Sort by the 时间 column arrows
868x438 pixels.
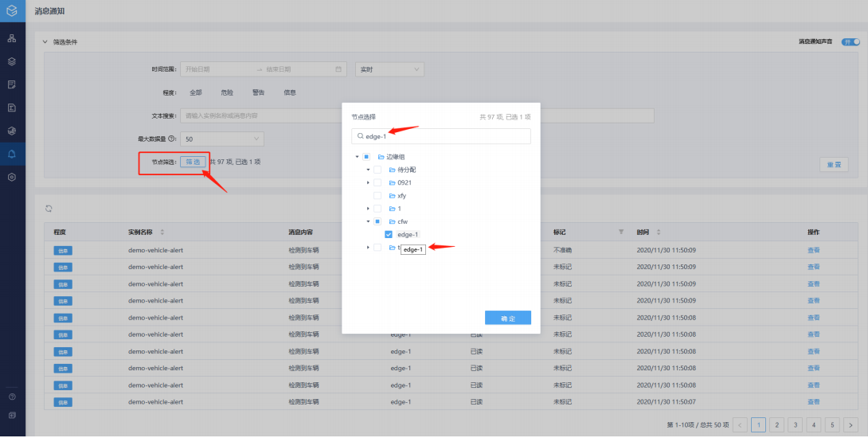pyautogui.click(x=659, y=232)
